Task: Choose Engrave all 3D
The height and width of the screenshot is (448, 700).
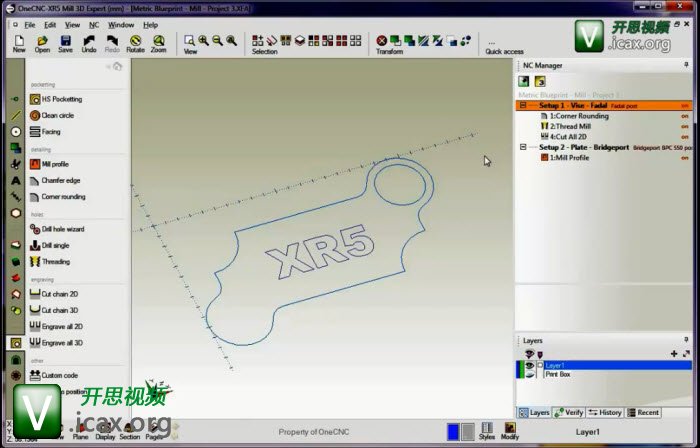Action: [56, 343]
